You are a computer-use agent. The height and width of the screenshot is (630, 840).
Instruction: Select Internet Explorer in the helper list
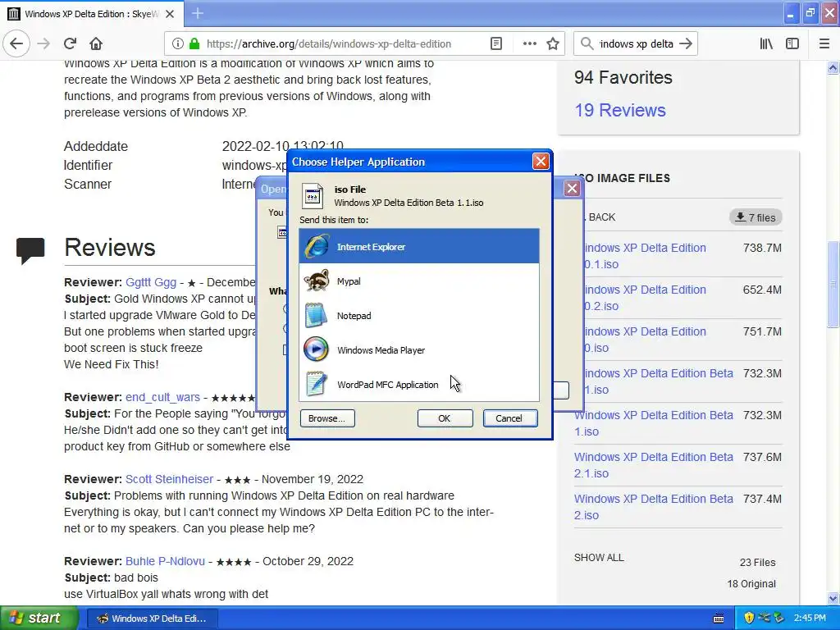[419, 246]
